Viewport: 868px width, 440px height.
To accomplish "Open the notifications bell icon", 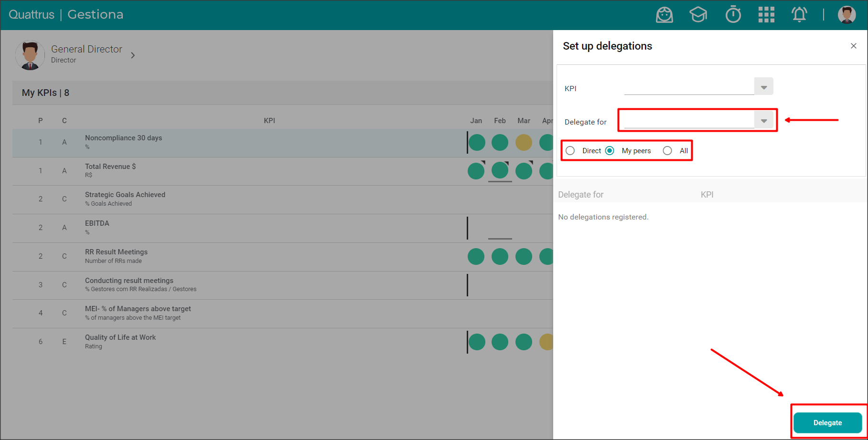I will (x=799, y=15).
